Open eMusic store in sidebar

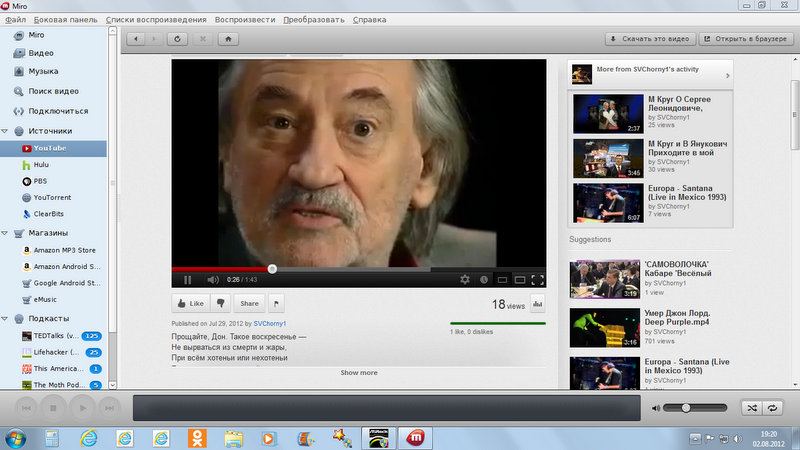tap(54, 299)
